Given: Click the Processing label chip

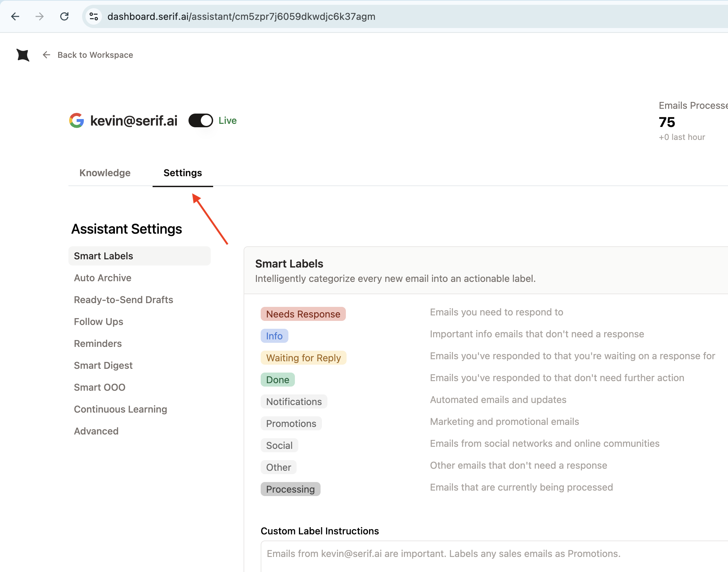Looking at the screenshot, I should click(290, 489).
